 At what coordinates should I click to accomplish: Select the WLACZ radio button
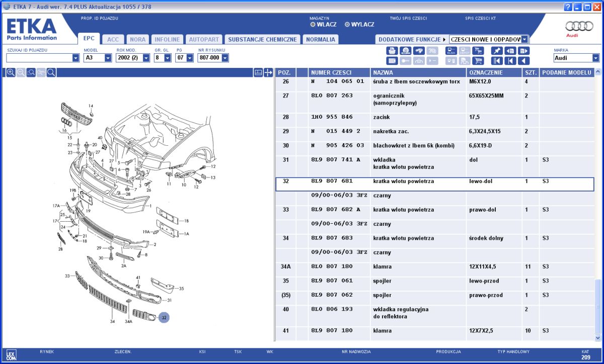pyautogui.click(x=313, y=24)
